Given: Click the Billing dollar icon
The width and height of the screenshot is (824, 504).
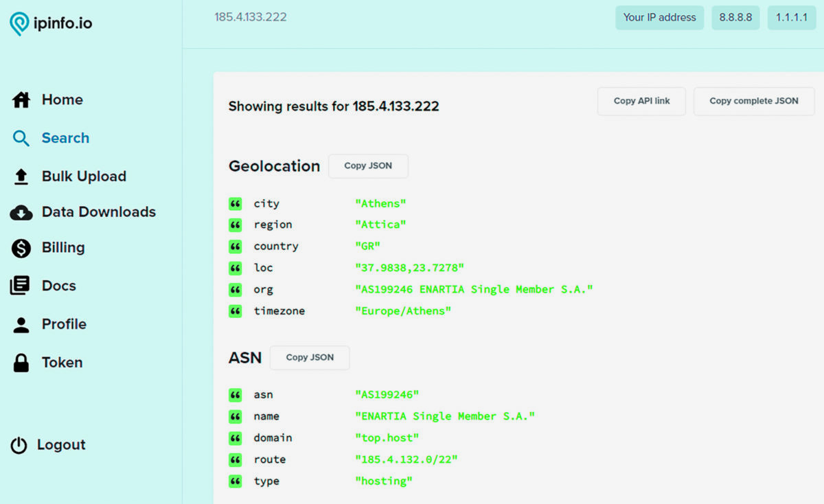Looking at the screenshot, I should click(x=21, y=248).
